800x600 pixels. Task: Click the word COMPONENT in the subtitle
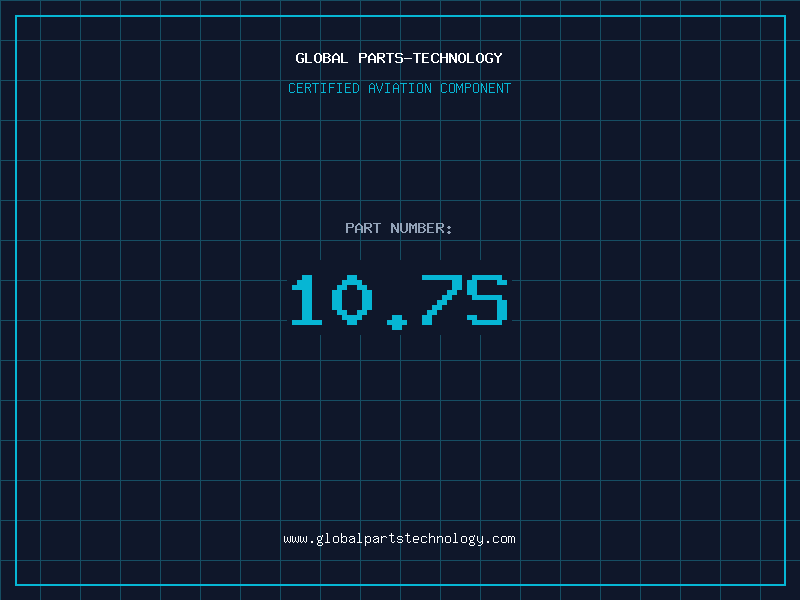pyautogui.click(x=476, y=88)
